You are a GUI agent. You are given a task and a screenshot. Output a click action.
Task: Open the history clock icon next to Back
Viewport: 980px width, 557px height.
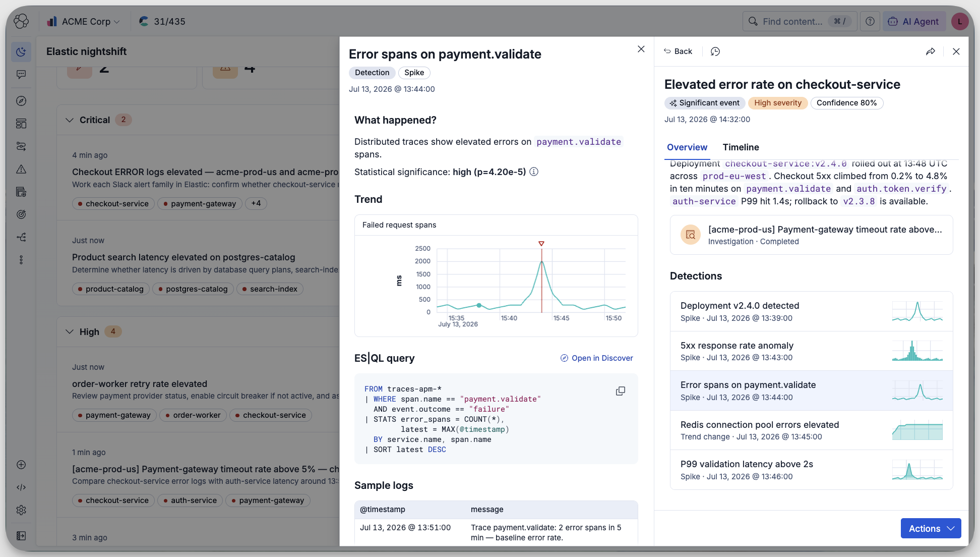point(715,51)
